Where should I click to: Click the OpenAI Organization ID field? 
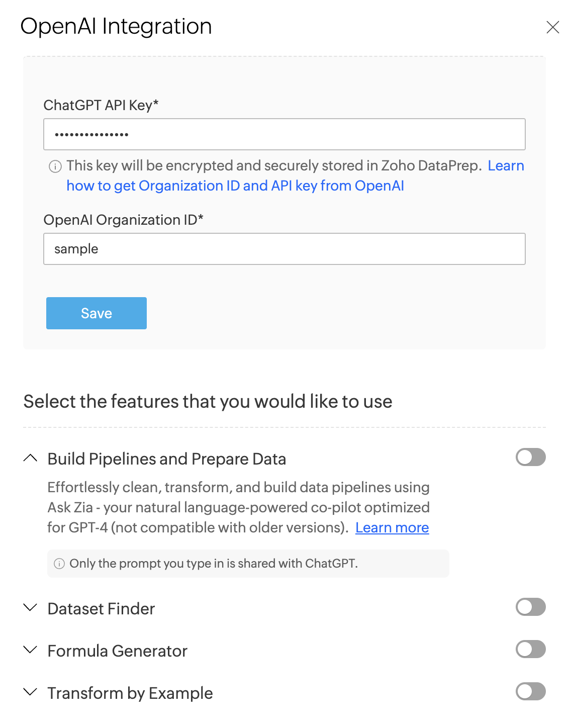pyautogui.click(x=284, y=249)
